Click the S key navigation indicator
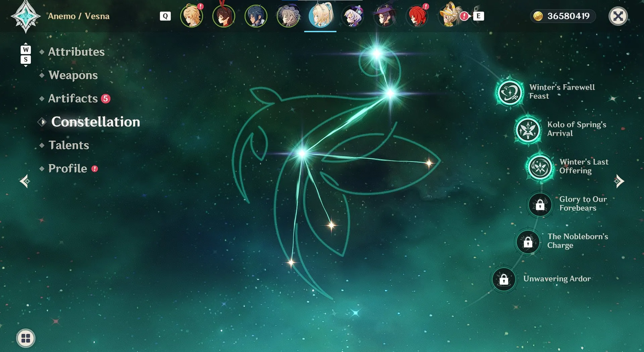Screen dimensions: 644x352 click(x=26, y=60)
